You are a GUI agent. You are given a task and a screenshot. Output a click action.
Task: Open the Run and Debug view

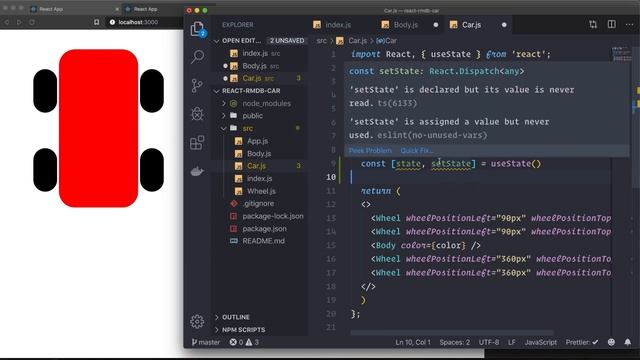(197, 114)
